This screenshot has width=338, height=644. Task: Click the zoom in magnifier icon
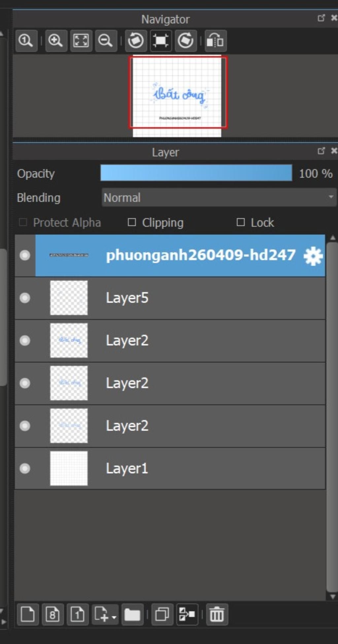pyautogui.click(x=56, y=41)
